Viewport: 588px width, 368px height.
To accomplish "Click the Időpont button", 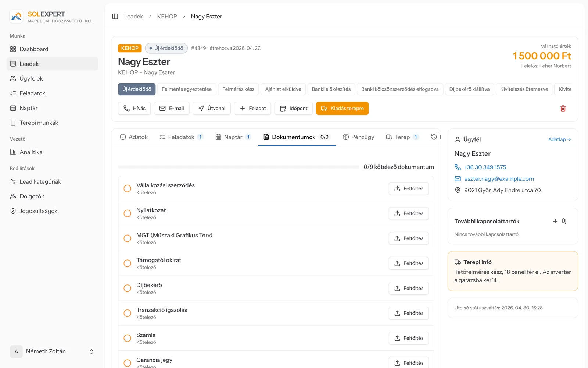I will (294, 109).
